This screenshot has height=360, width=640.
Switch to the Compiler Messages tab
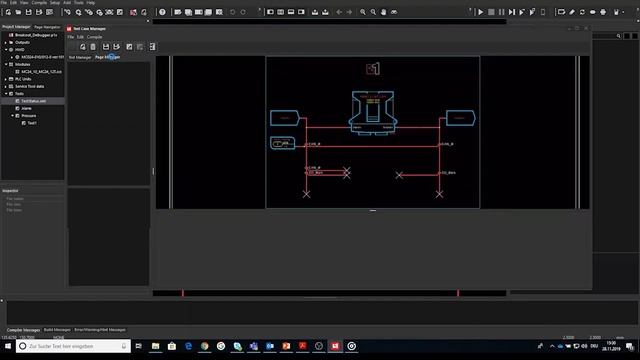pos(23,330)
